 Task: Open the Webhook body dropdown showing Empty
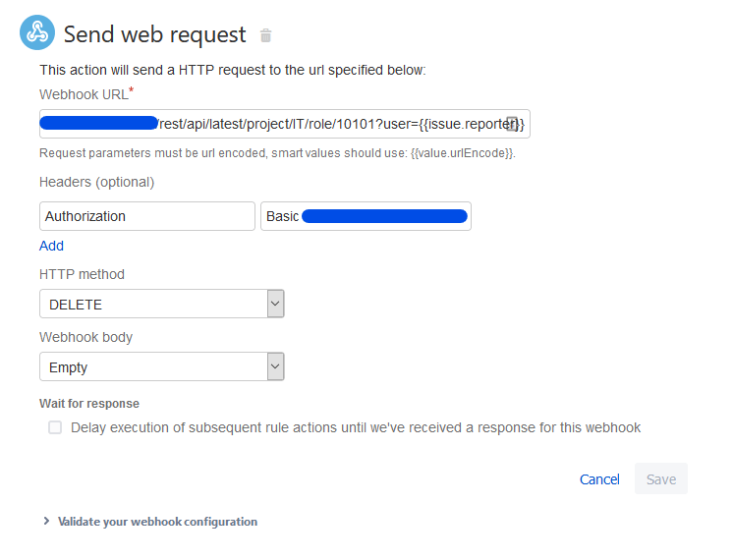(161, 367)
